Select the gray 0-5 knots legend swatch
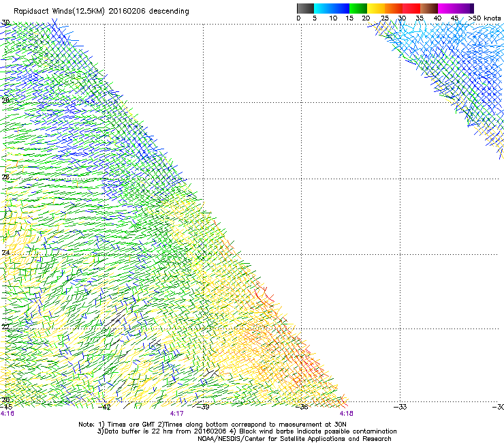The width and height of the screenshot is (504, 443). coord(305,8)
